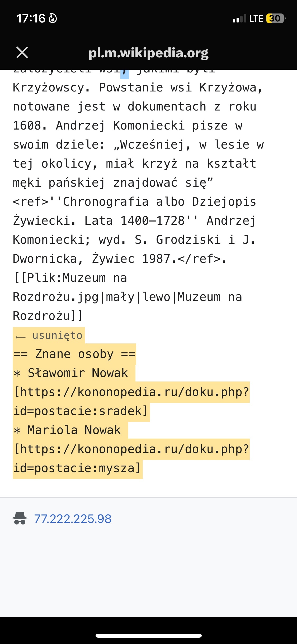
Task: Tap the 17:16 clock in status bar
Action: 31,19
